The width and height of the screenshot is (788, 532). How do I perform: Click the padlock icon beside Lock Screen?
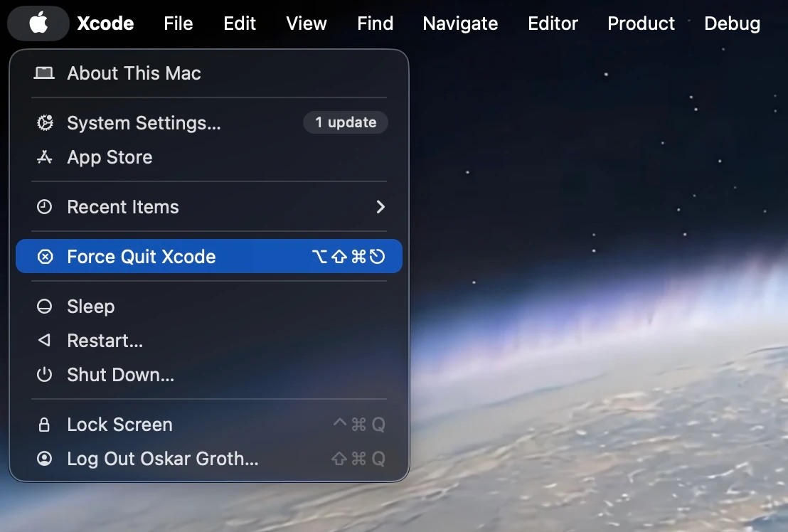(44, 425)
